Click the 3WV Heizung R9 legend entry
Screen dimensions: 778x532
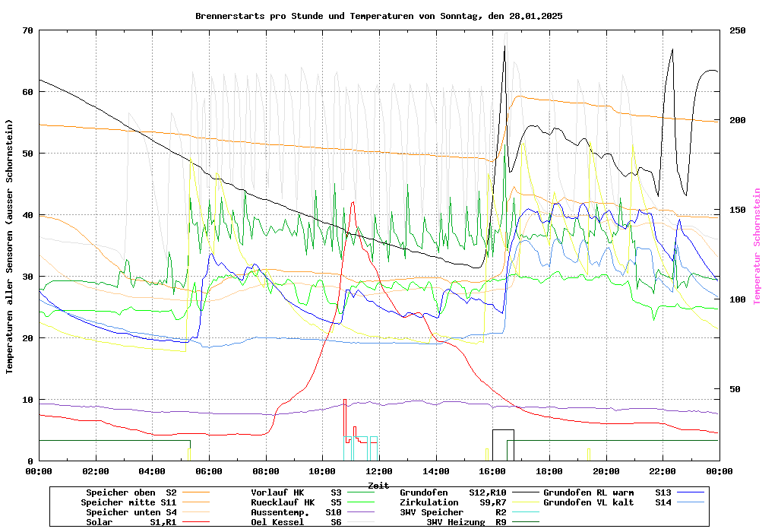point(466,522)
